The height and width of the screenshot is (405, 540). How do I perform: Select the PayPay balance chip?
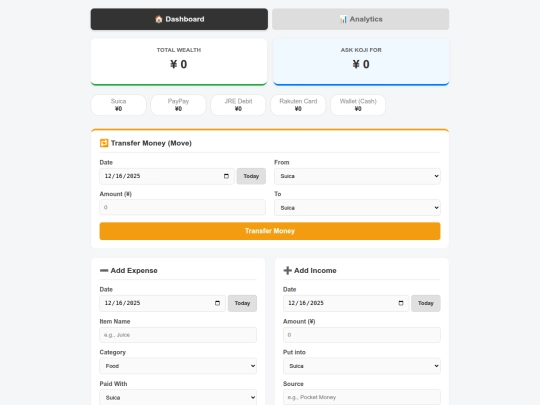[178, 105]
